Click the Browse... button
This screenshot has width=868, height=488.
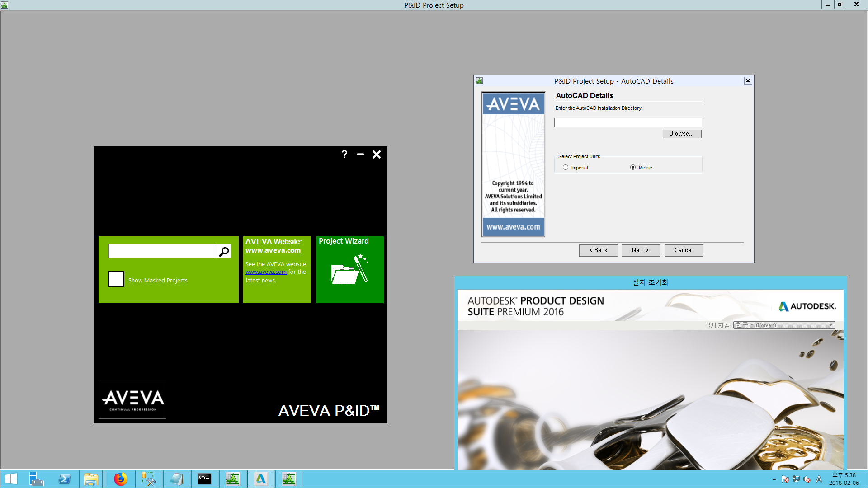[x=682, y=134]
